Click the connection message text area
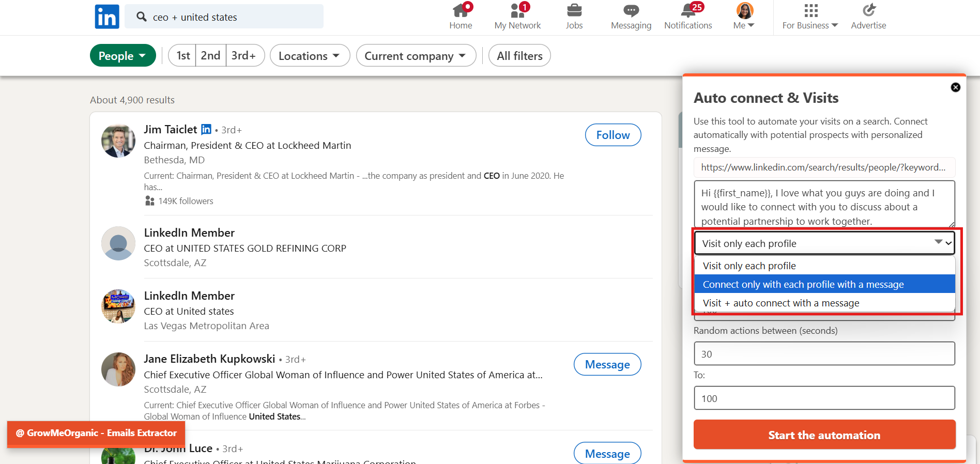The height and width of the screenshot is (464, 980). [824, 204]
